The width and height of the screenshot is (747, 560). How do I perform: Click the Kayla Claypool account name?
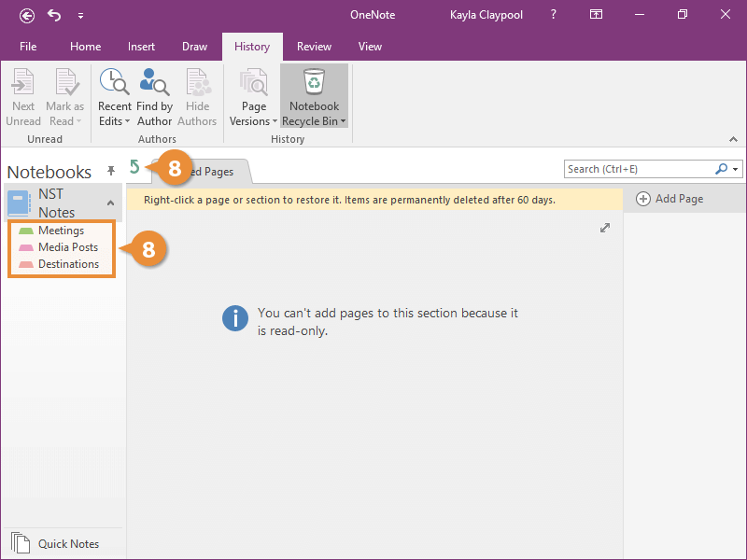[x=486, y=15]
